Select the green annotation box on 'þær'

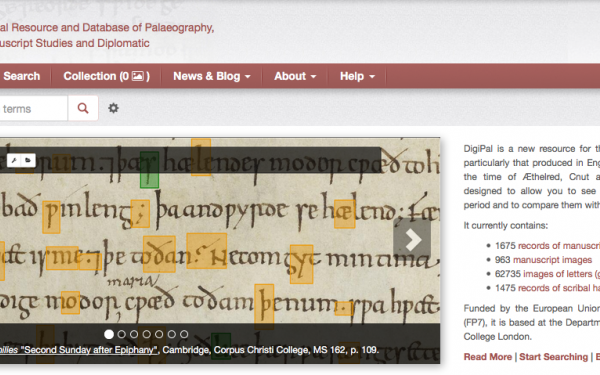[x=149, y=170]
